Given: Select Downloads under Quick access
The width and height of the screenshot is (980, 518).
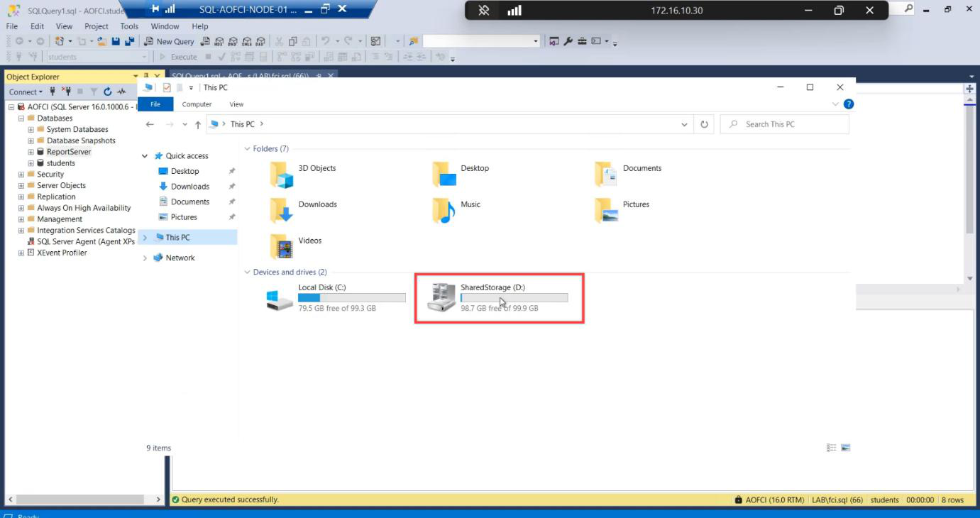Looking at the screenshot, I should tap(189, 187).
